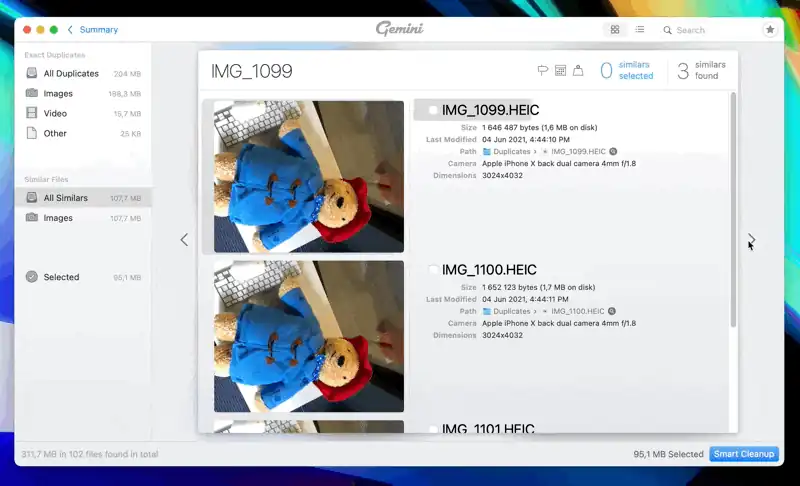This screenshot has height=486, width=800.
Task: Click the weight icon in header
Action: tap(578, 70)
